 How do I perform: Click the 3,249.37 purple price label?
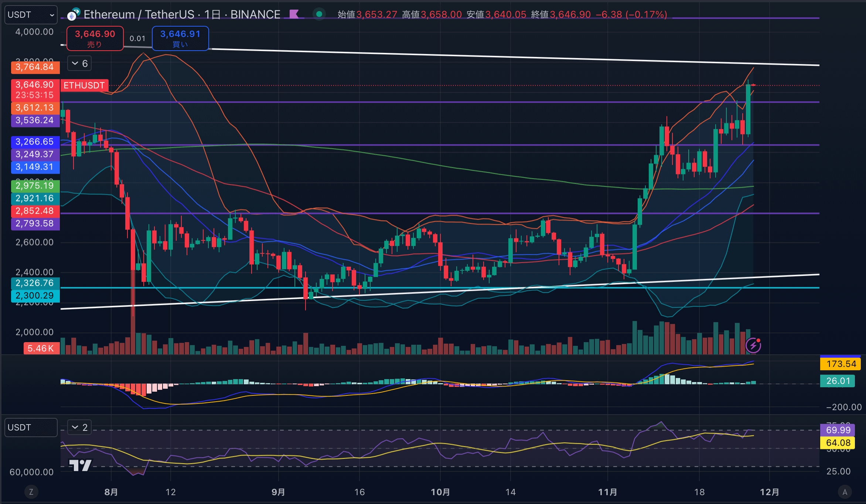click(35, 154)
